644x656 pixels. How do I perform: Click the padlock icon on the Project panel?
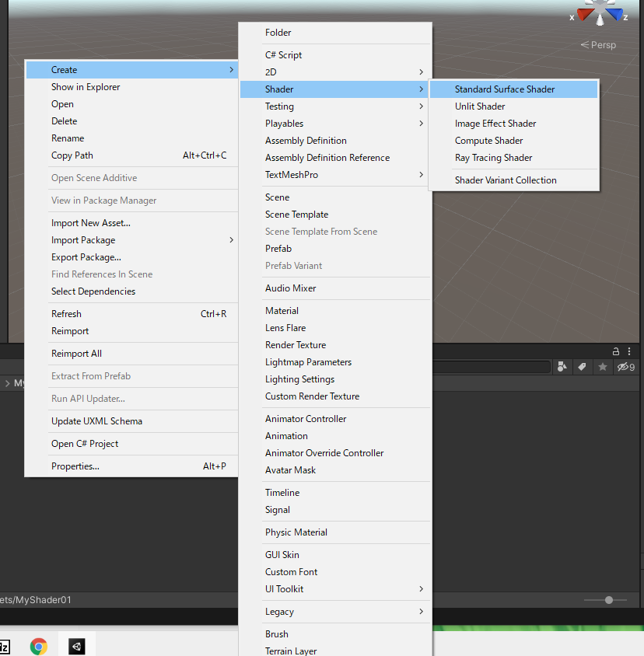click(x=616, y=351)
